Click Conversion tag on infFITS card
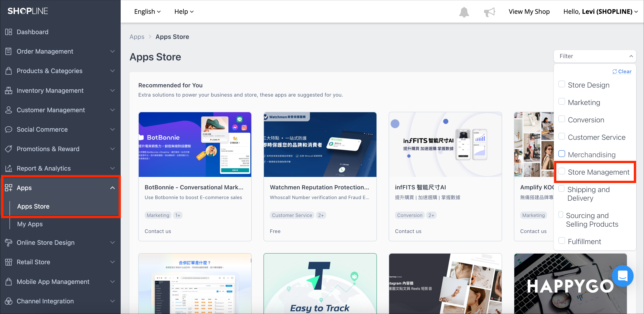644x314 pixels. [x=409, y=215]
